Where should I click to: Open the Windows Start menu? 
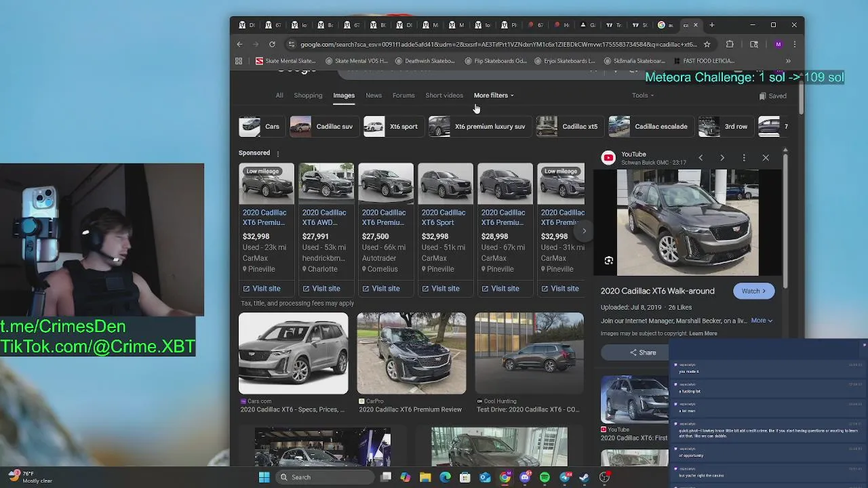point(264,477)
